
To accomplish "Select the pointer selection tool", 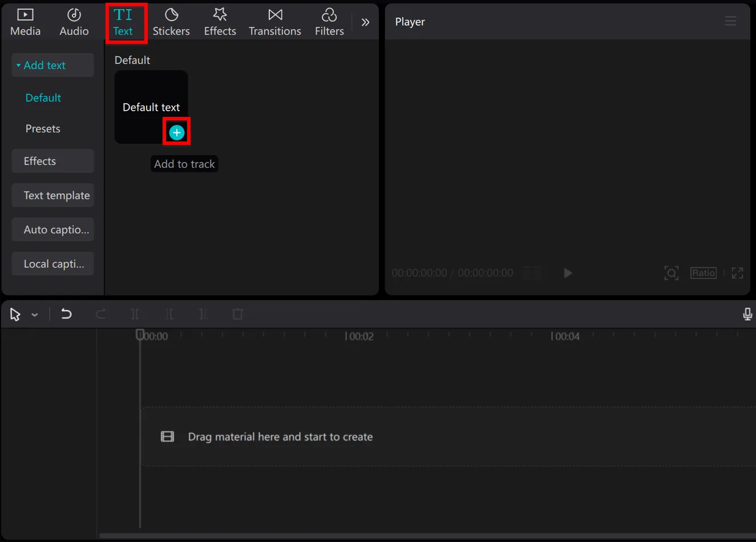I will (x=15, y=314).
